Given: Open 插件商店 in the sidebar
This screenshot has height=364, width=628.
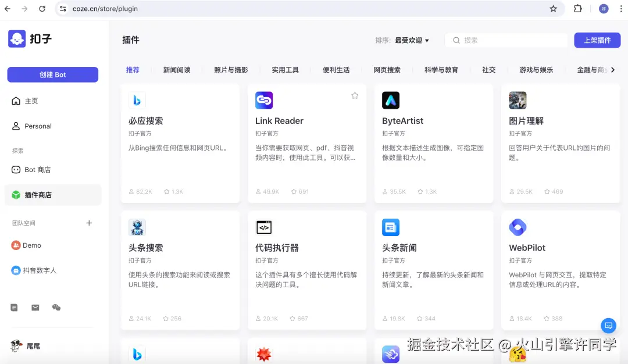Looking at the screenshot, I should pos(53,195).
